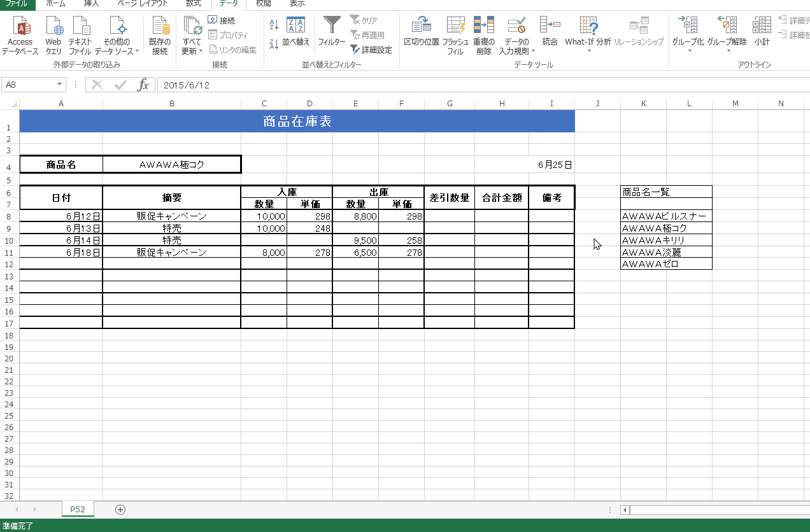Select the P52 sheet tab
The height and width of the screenshot is (532, 810).
pos(78,509)
